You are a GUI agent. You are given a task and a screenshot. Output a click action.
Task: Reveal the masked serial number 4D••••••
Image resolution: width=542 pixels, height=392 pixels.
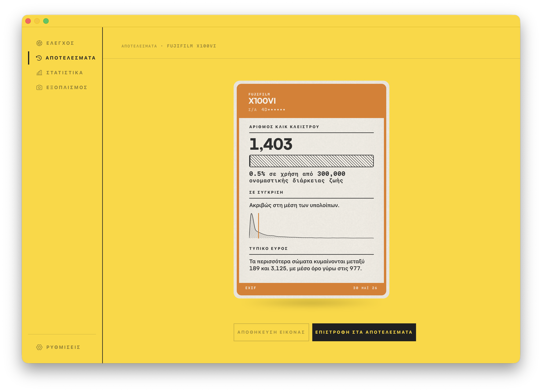[x=273, y=110]
